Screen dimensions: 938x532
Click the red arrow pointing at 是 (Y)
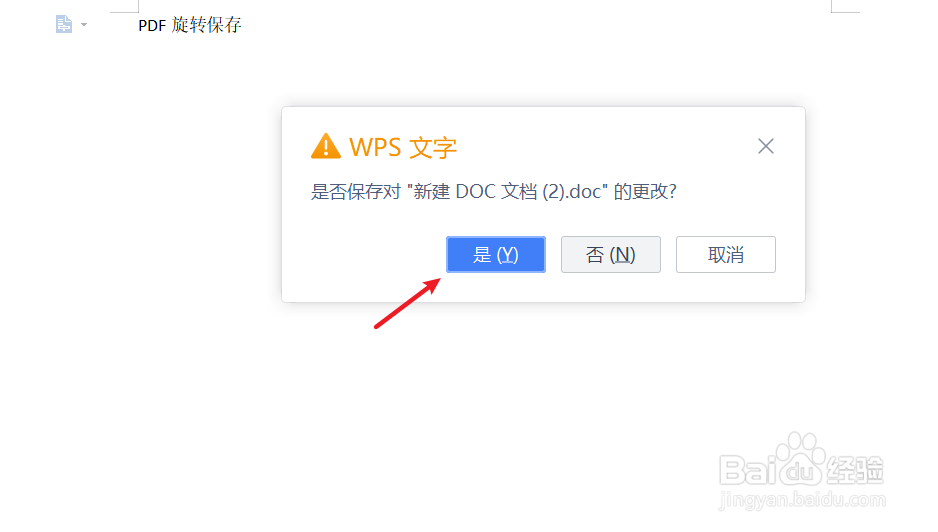pos(407,303)
